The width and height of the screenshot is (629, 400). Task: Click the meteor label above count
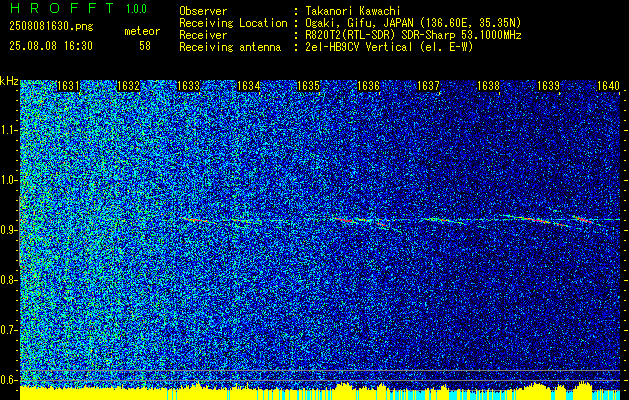click(142, 31)
